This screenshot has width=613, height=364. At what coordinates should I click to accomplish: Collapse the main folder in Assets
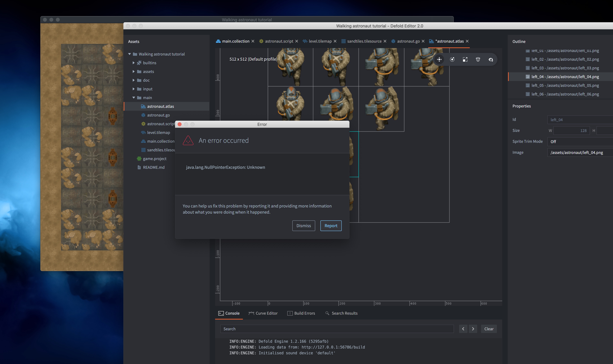pyautogui.click(x=134, y=98)
